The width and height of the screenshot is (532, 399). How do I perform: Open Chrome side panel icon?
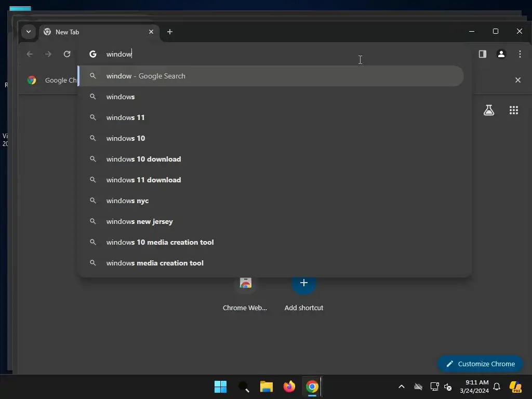point(483,54)
